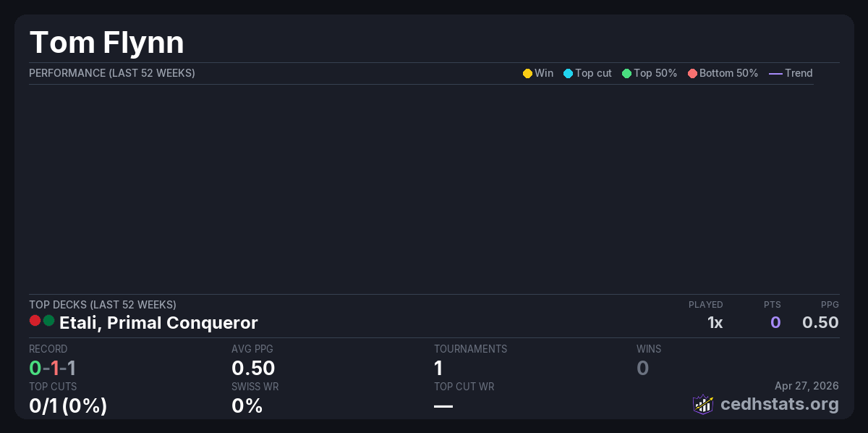This screenshot has width=868, height=433.
Task: Click the red mana color icon
Action: click(35, 321)
